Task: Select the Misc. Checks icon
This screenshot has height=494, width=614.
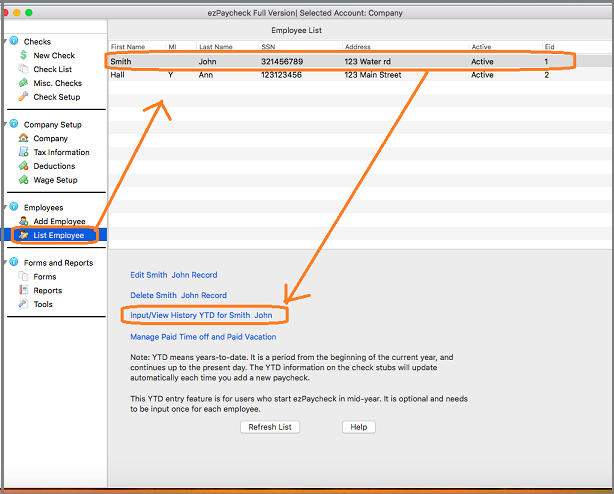Action: 24,83
